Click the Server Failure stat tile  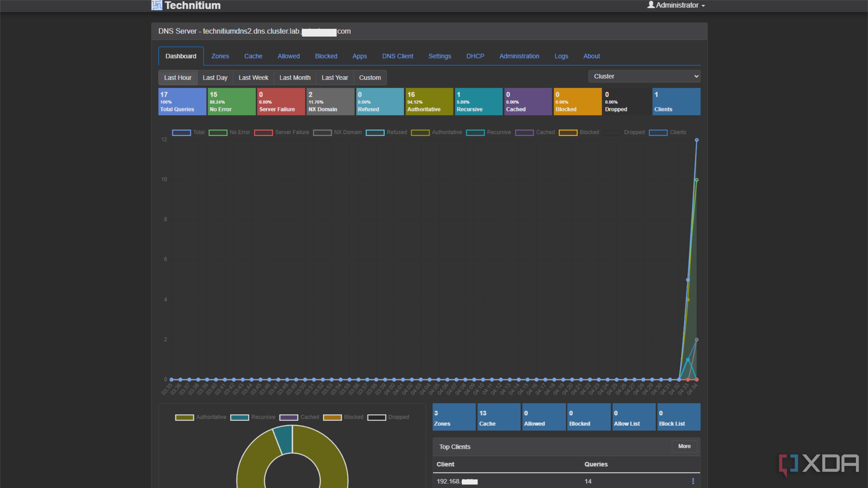[x=281, y=102]
